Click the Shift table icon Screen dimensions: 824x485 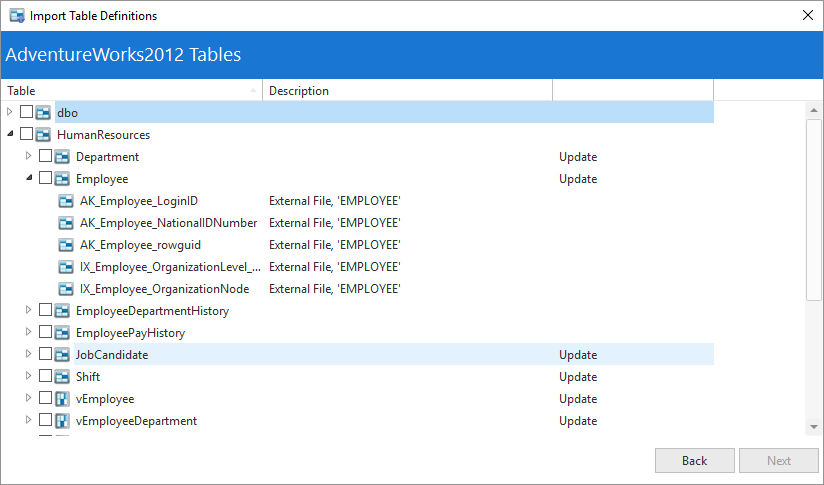click(x=62, y=377)
